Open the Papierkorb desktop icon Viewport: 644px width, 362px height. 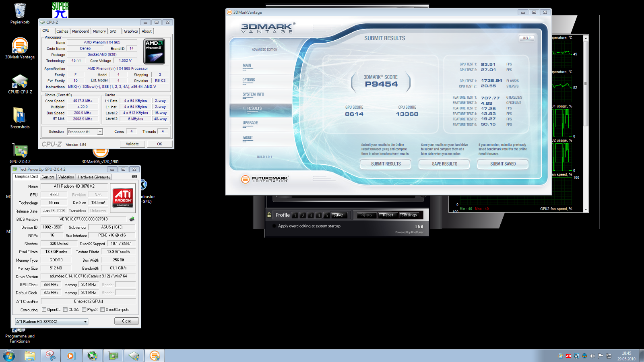point(20,14)
